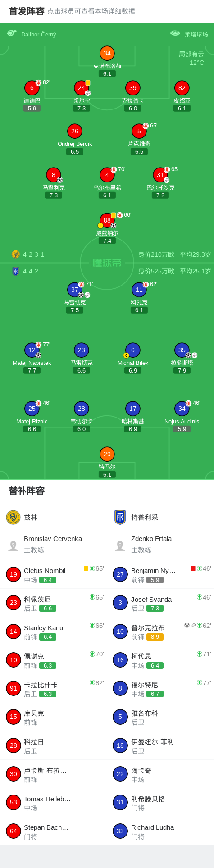Click the stadium icon next to 莱塔球场
214x868 pixels.
(175, 33)
